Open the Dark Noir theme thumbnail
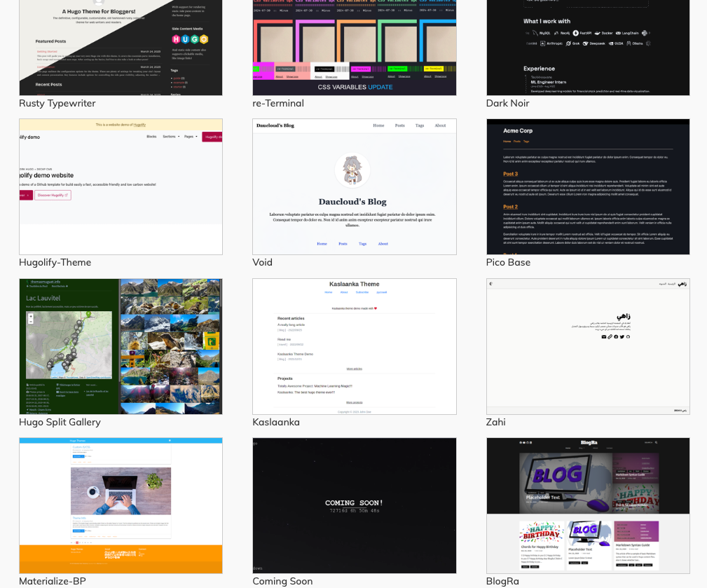Screen dimensions: 707x588 (588, 48)
